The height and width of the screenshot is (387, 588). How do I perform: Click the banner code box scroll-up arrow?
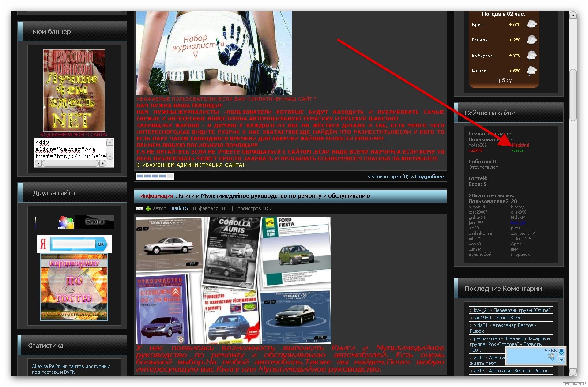(x=110, y=142)
